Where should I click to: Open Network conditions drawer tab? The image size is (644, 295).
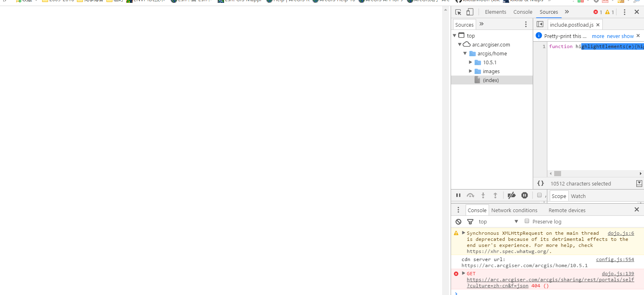tap(514, 210)
